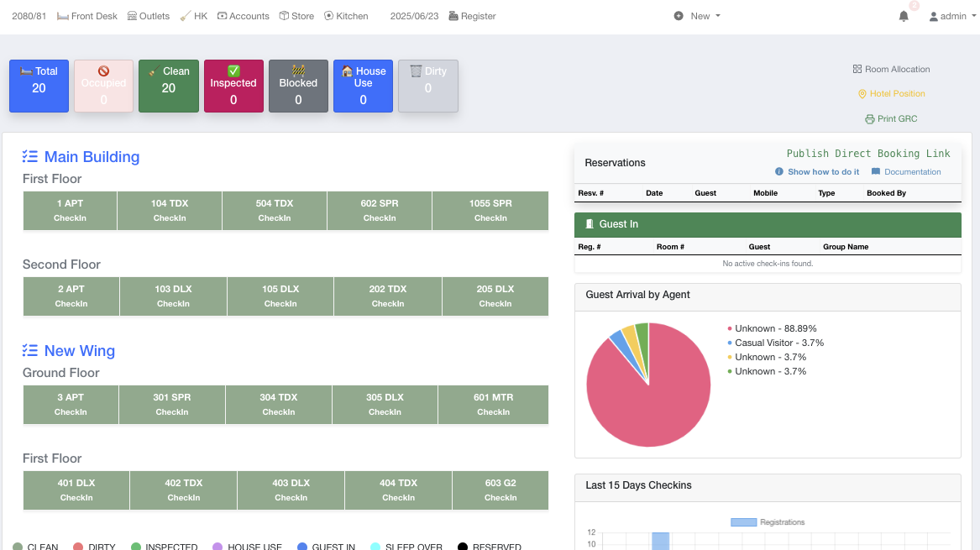The image size is (980, 550).
Task: Open the HK housekeeping menu
Action: click(x=194, y=16)
